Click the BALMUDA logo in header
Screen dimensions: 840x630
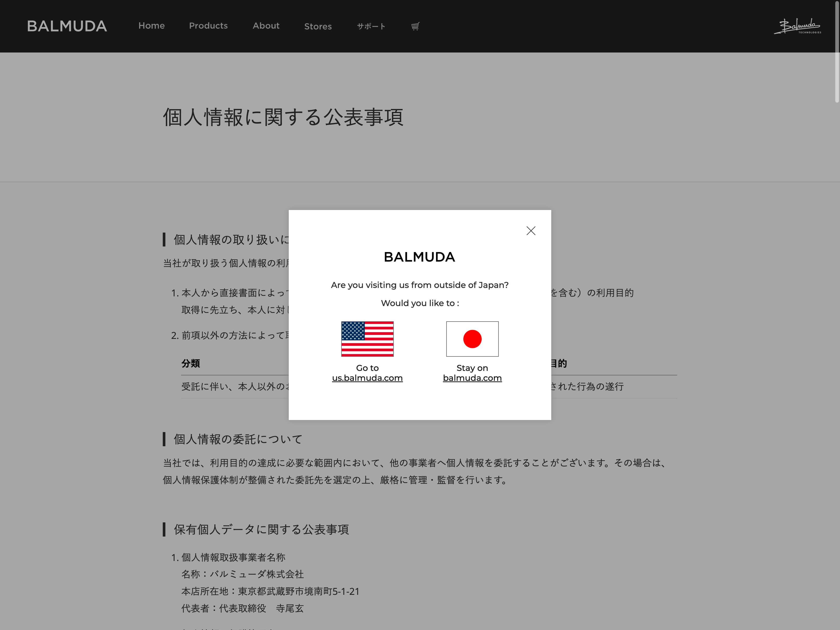tap(67, 26)
